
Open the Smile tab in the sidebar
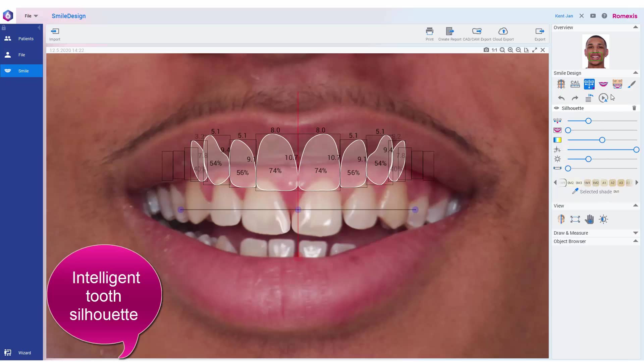point(21,71)
